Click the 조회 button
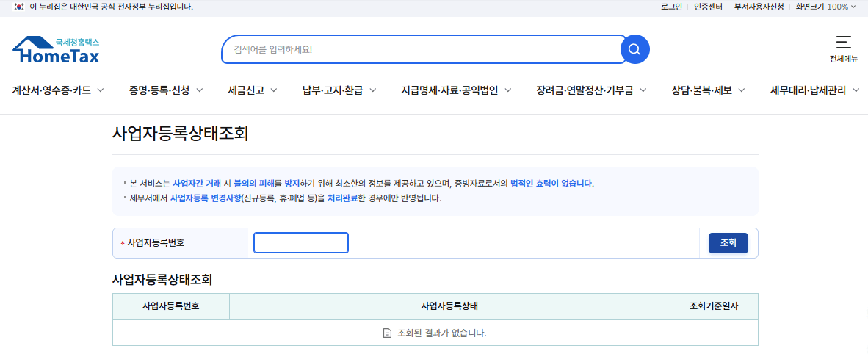868x354 pixels. click(728, 242)
